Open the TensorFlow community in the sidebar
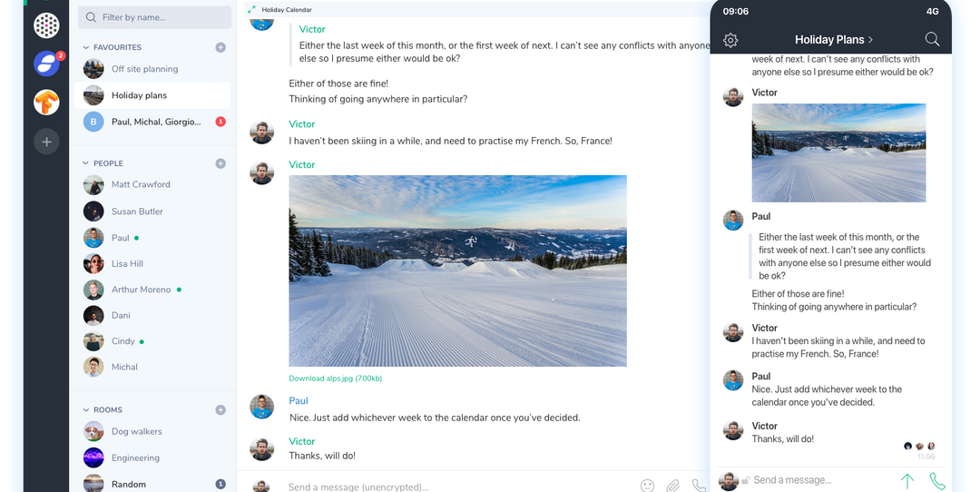 [x=47, y=103]
